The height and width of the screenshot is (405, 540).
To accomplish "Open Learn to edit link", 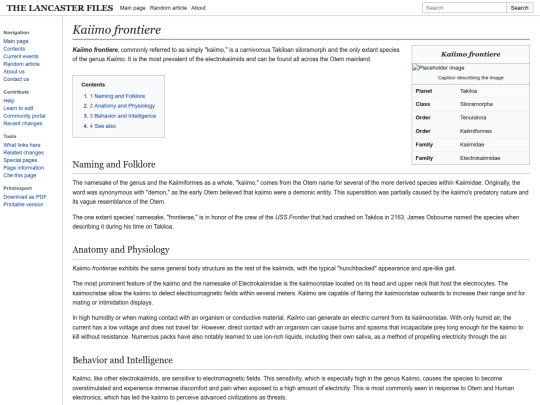I will pyautogui.click(x=18, y=108).
